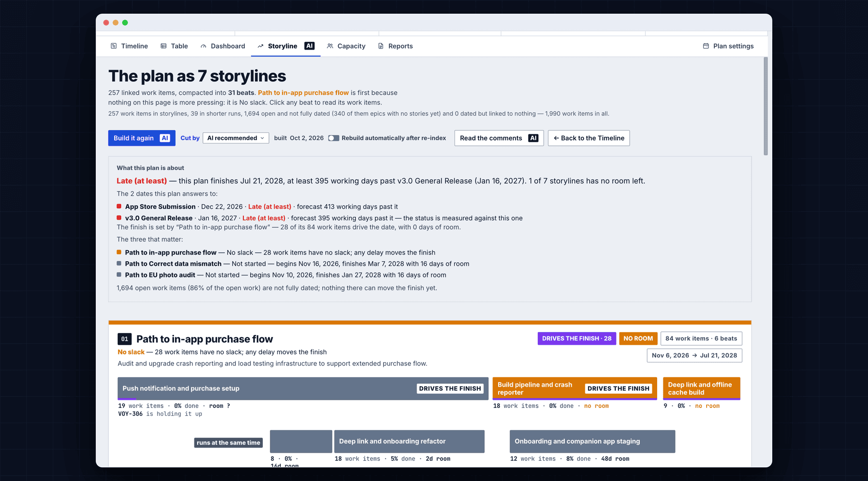Click the Plan settings calendar icon

coord(706,46)
